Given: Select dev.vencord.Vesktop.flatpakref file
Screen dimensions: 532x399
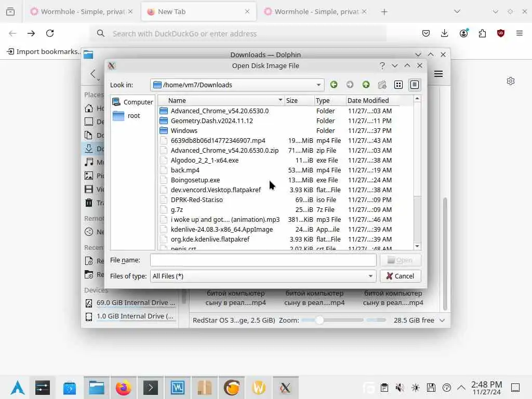Looking at the screenshot, I should 216,190.
